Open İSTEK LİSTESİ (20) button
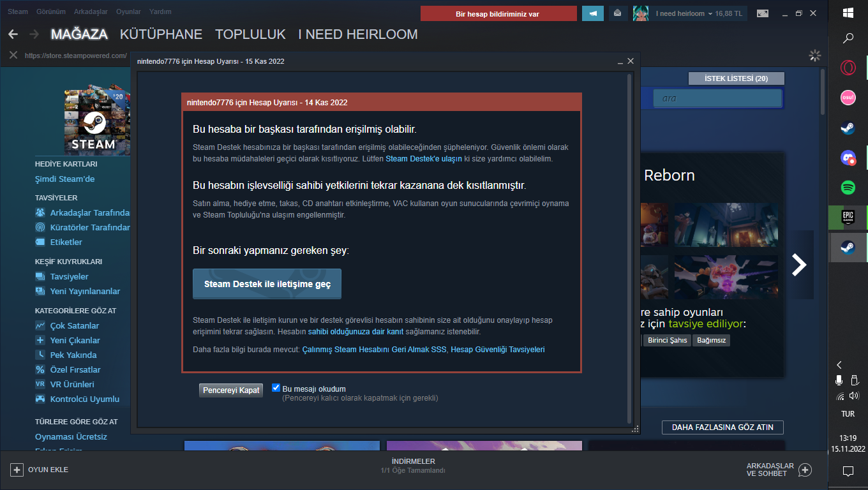Image resolution: width=868 pixels, height=490 pixels. coord(736,78)
